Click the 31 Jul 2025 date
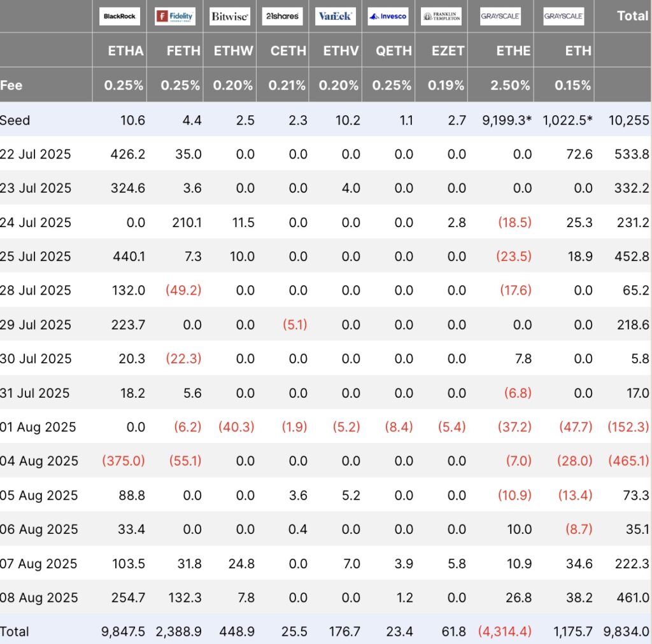 click(x=35, y=393)
